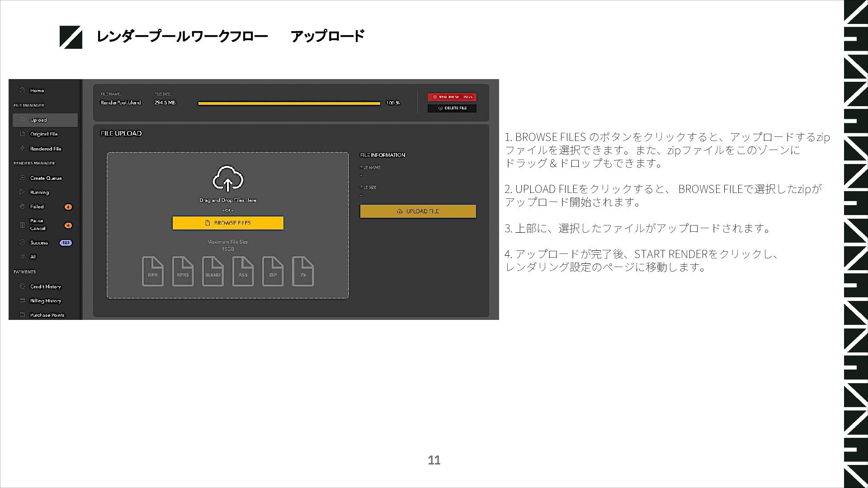Click the RPRS file format icon

(183, 271)
